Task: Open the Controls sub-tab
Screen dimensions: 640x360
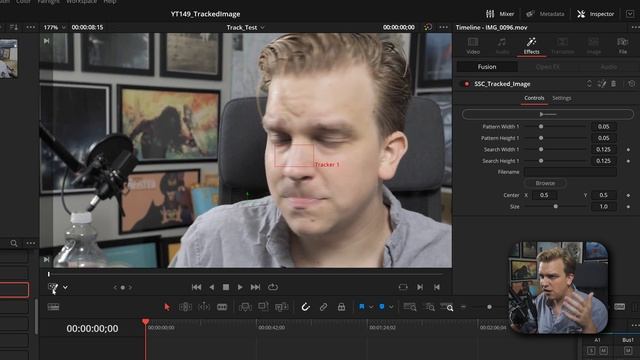Action: 534,98
